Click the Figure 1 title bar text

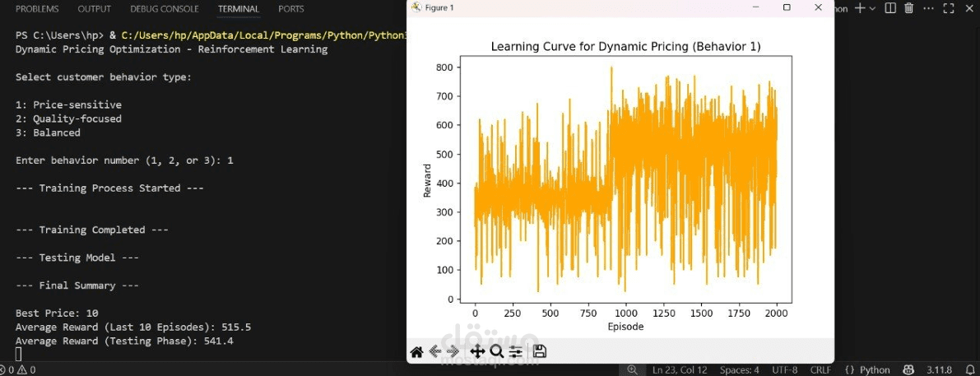click(439, 8)
